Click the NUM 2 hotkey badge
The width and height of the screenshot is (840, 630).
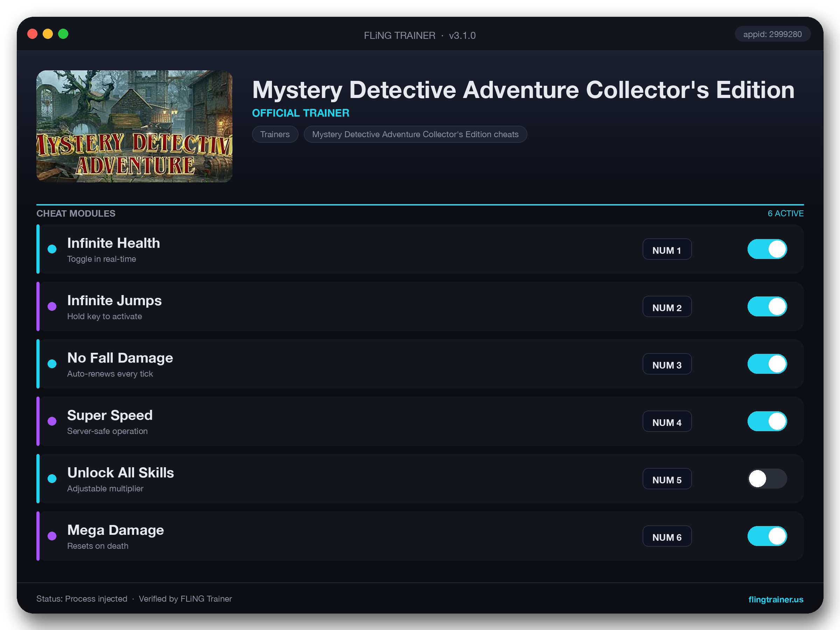tap(667, 307)
